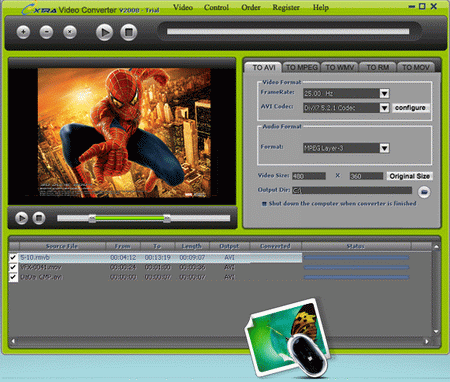Click the Length column header
Image resolution: width=450 pixels, height=382 pixels.
(192, 246)
